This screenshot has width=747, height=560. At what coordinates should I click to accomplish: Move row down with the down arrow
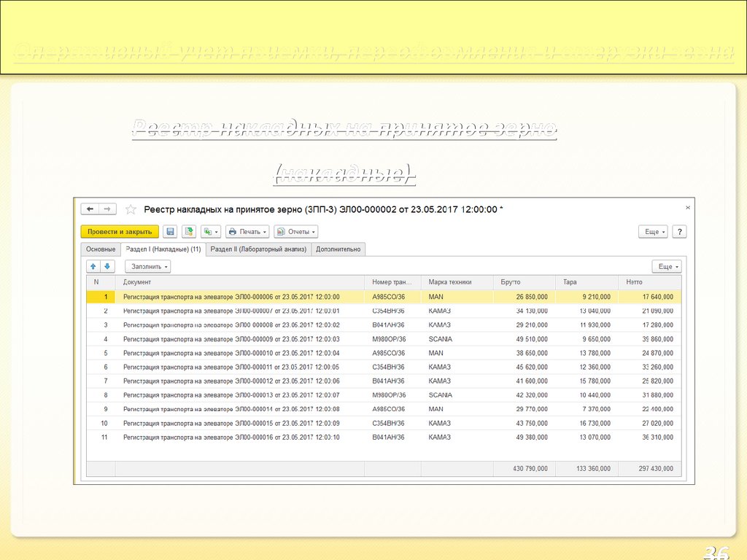pyautogui.click(x=108, y=267)
